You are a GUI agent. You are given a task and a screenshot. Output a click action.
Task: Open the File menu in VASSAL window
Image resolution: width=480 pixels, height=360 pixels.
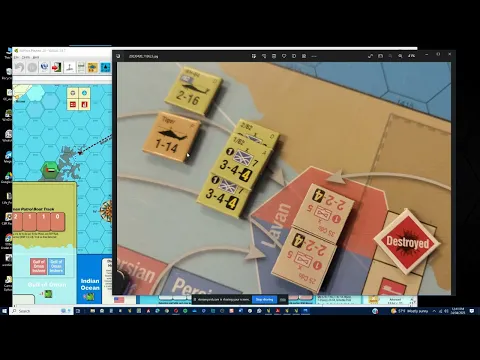pos(16,58)
